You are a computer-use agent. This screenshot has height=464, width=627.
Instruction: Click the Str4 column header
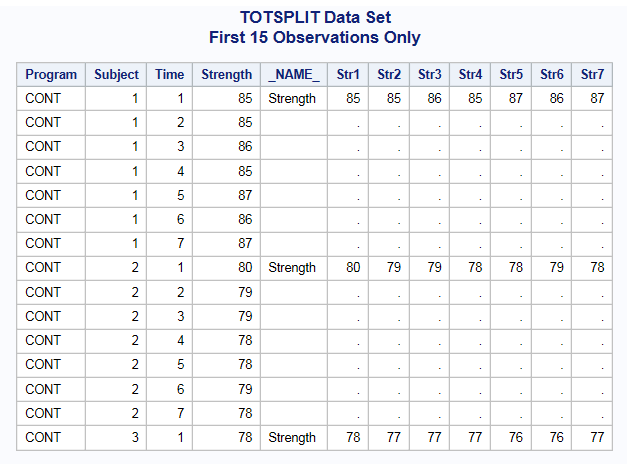[470, 74]
